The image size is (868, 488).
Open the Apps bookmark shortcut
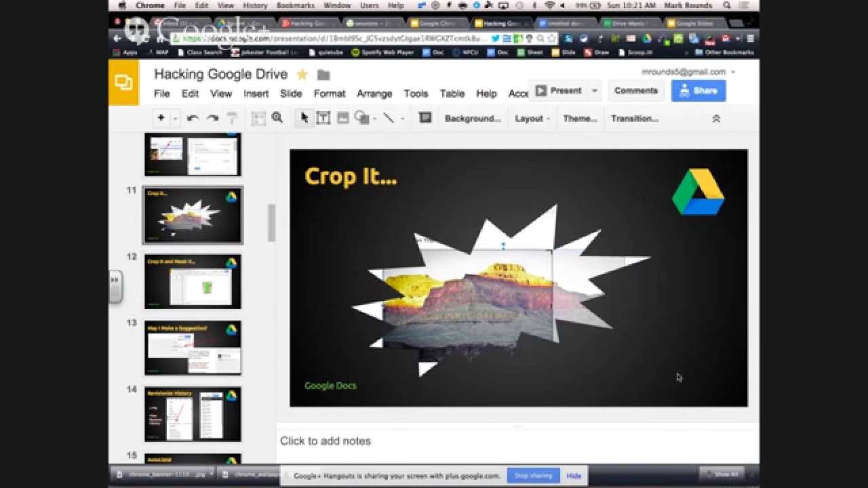coord(125,52)
